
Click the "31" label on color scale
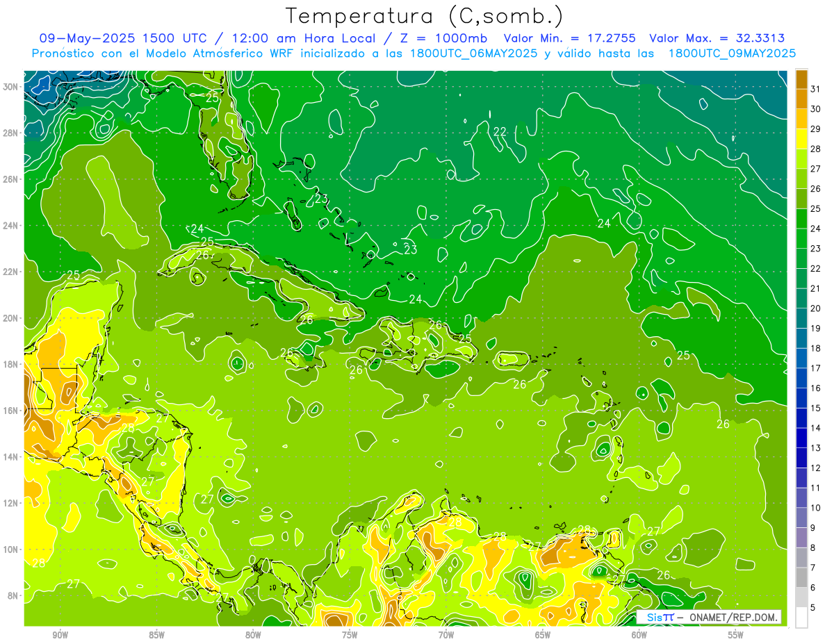[x=815, y=89]
